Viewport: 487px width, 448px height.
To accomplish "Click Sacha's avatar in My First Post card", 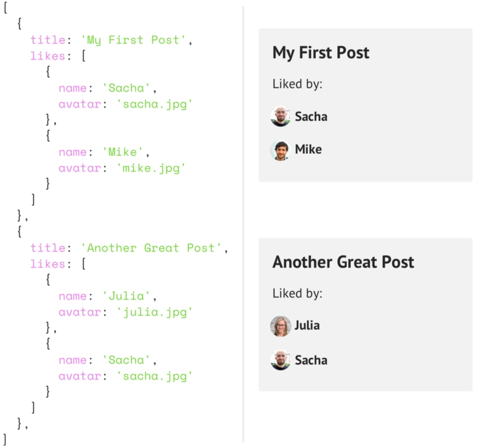I will coord(281,116).
